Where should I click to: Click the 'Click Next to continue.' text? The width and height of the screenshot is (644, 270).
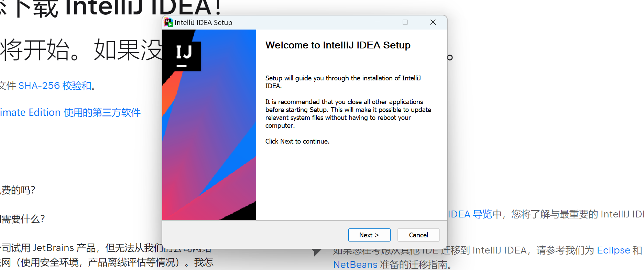pos(297,141)
